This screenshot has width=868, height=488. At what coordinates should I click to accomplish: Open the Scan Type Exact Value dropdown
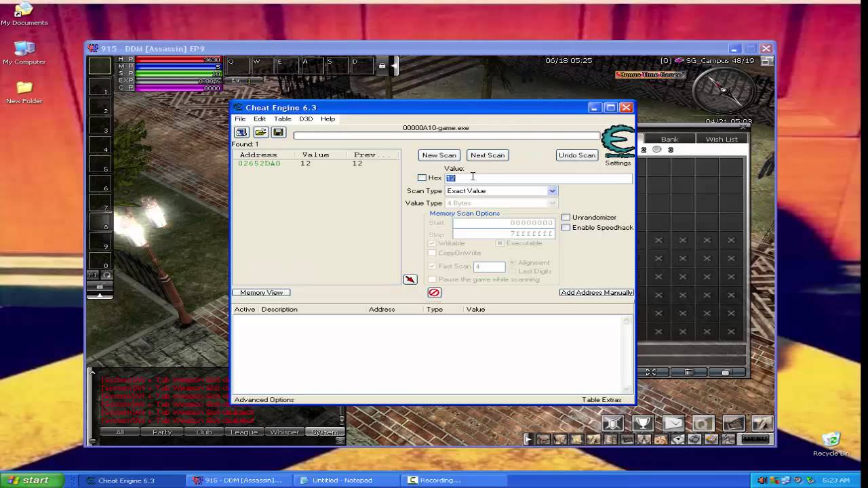(500, 191)
